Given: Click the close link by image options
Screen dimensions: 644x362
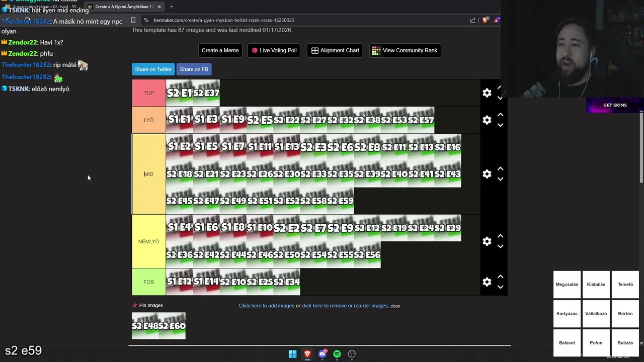Looking at the screenshot, I should [395, 306].
